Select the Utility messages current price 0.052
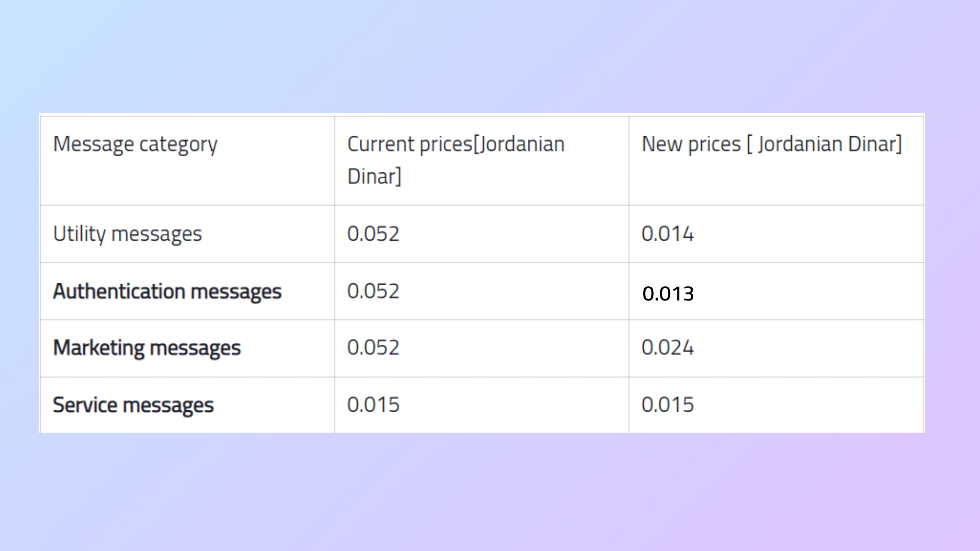This screenshot has width=980, height=551. click(x=373, y=234)
